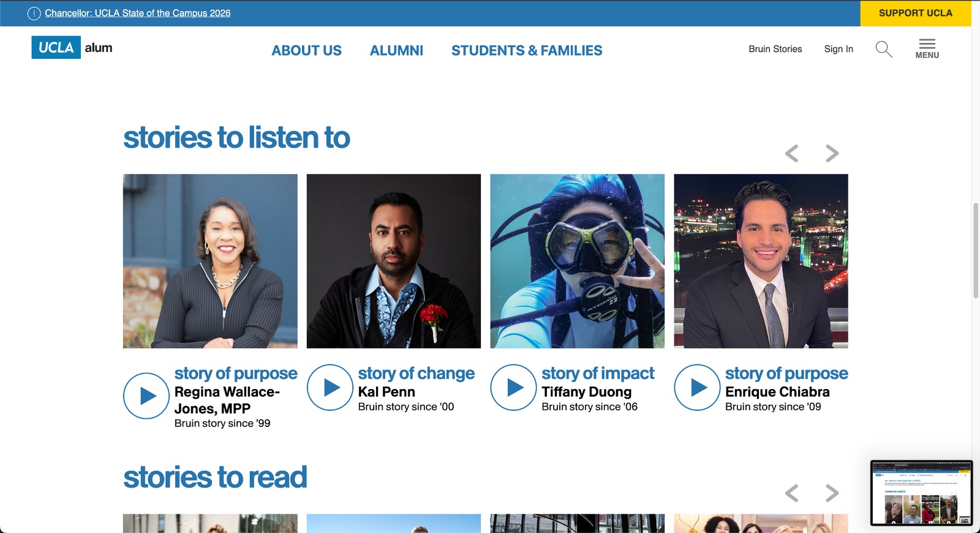Click 'story of impact' heading
The image size is (980, 533).
click(598, 373)
